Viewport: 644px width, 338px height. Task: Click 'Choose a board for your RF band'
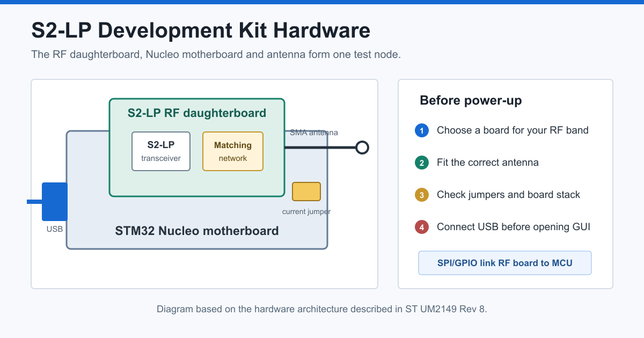[x=513, y=130]
